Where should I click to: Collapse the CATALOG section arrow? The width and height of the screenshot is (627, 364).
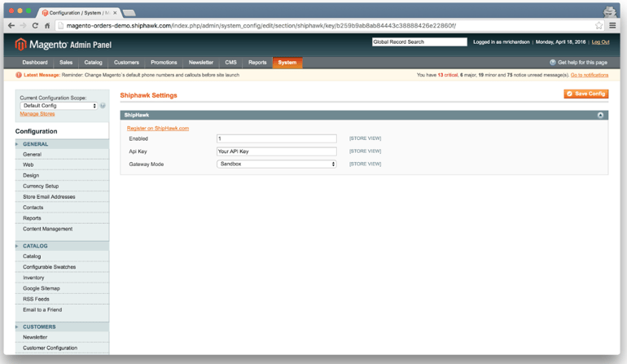pos(17,246)
